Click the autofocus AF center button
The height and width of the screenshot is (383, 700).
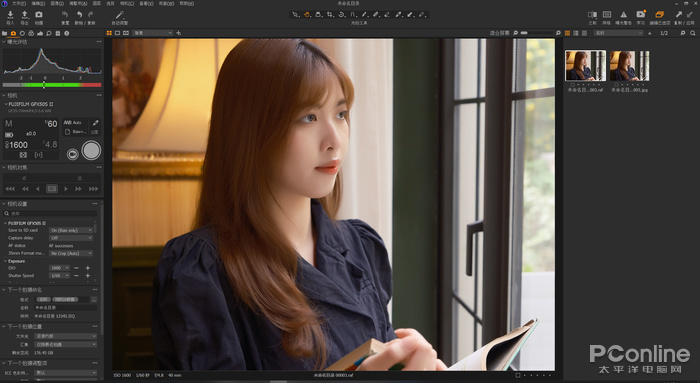pos(52,189)
